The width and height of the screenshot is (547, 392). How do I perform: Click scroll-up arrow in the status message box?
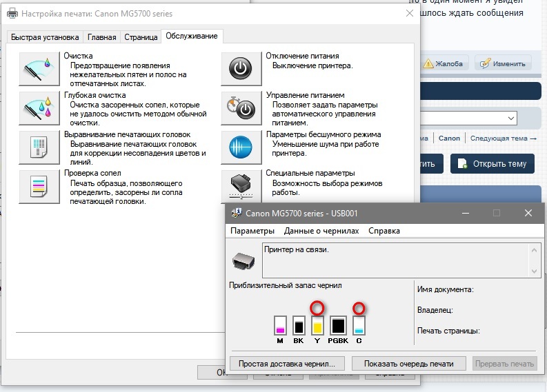[534, 250]
